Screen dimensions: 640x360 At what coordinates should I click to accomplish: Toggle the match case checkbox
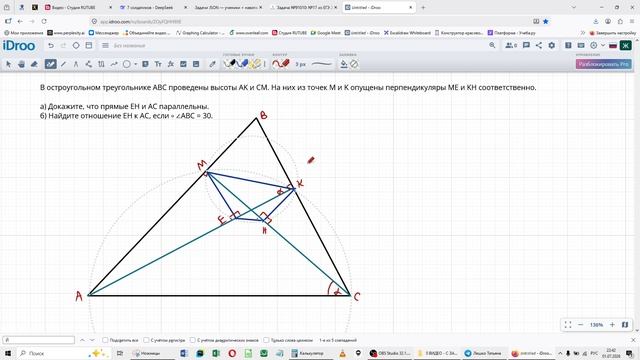146,340
